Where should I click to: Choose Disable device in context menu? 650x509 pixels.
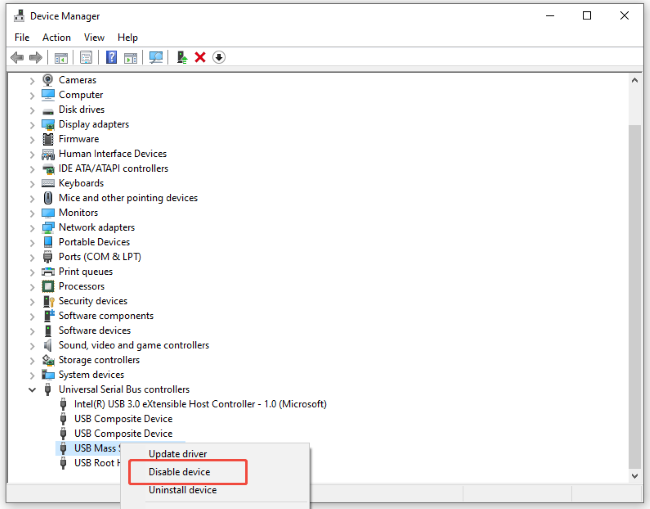(179, 472)
